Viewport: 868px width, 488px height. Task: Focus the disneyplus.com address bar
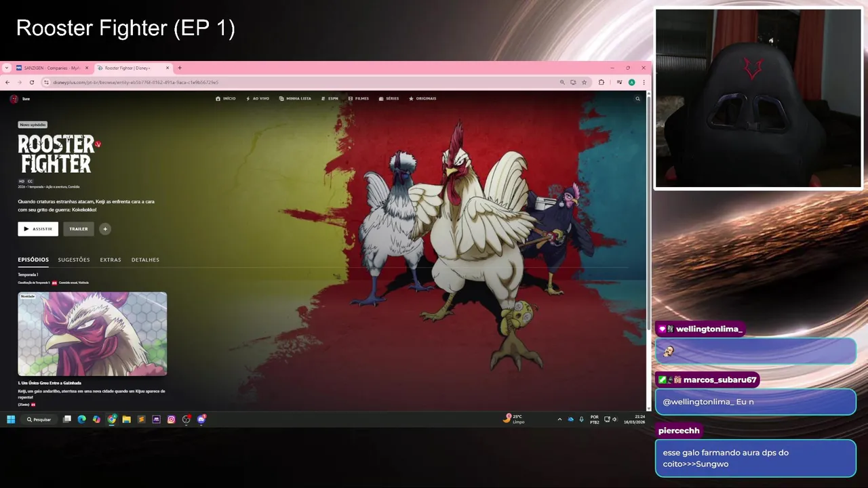click(x=298, y=82)
